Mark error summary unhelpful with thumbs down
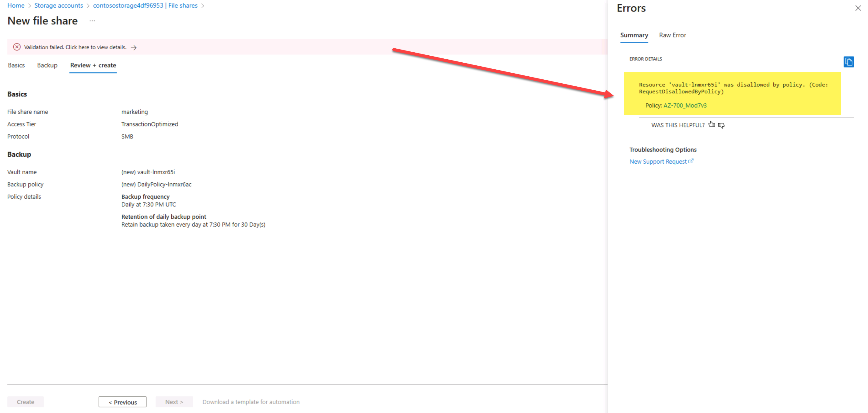The height and width of the screenshot is (413, 868). 721,125
